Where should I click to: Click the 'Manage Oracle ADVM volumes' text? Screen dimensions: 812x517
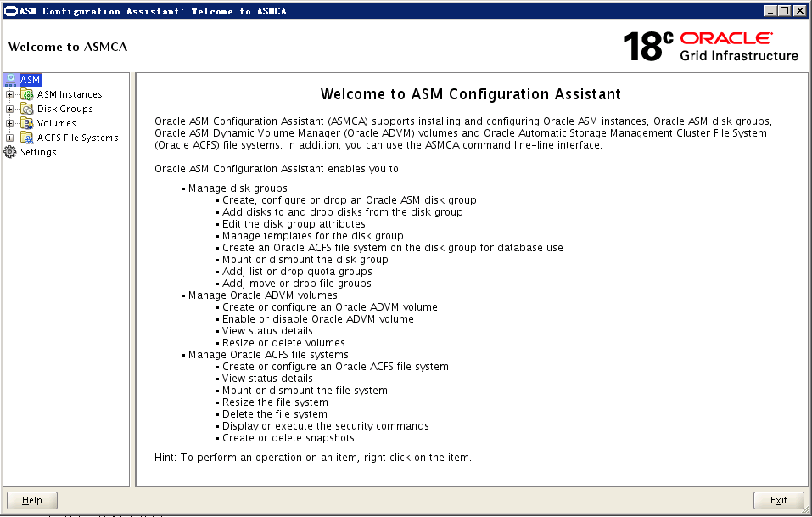pos(262,295)
